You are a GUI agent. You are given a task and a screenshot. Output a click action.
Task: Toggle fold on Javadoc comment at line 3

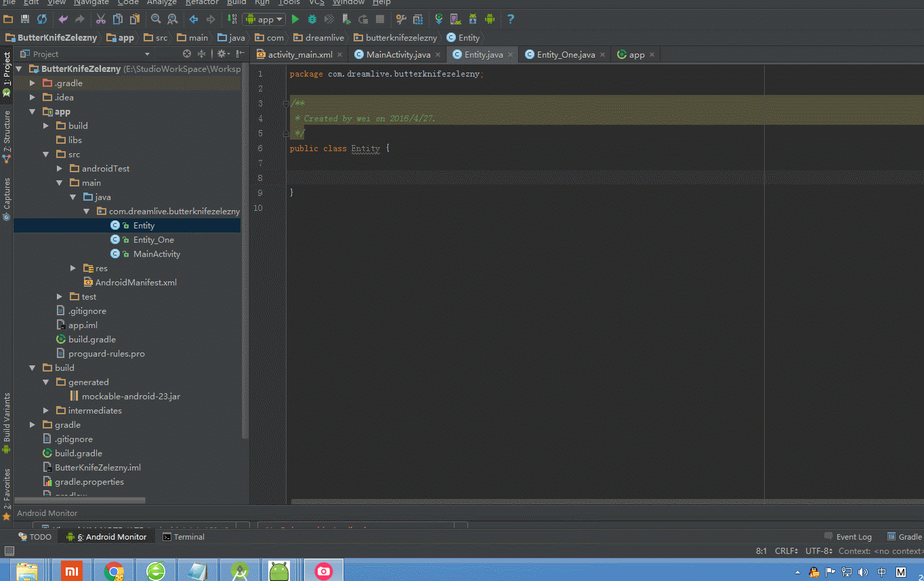[x=287, y=104]
